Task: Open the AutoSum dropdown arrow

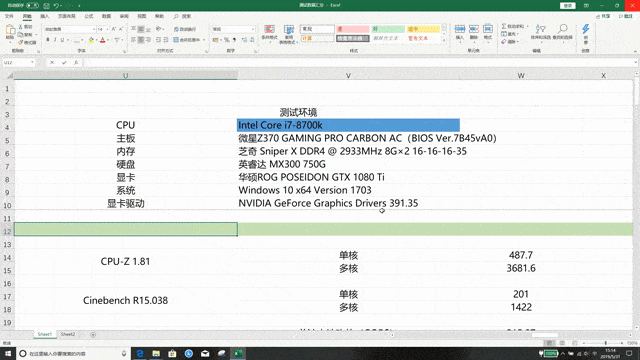Action: [x=527, y=27]
